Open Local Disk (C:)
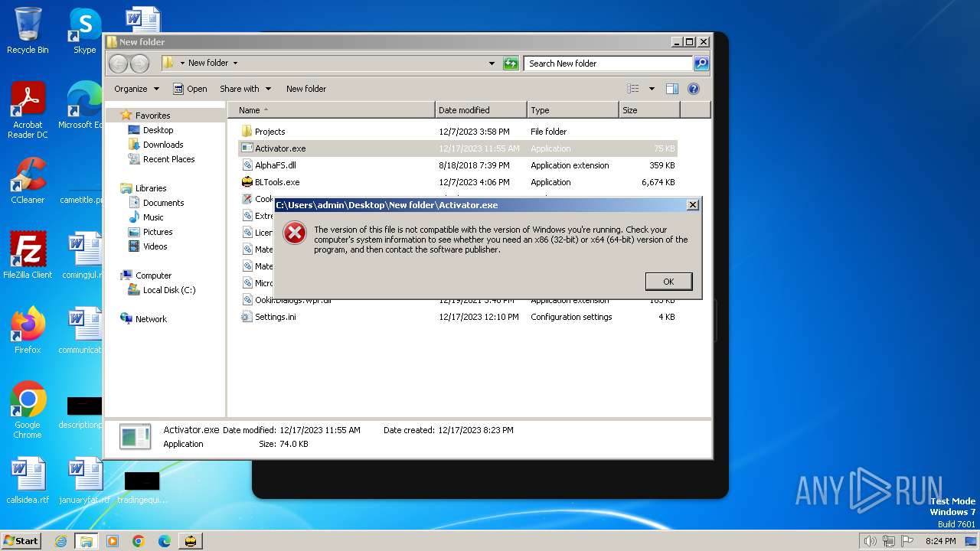Image resolution: width=980 pixels, height=551 pixels. (x=169, y=290)
